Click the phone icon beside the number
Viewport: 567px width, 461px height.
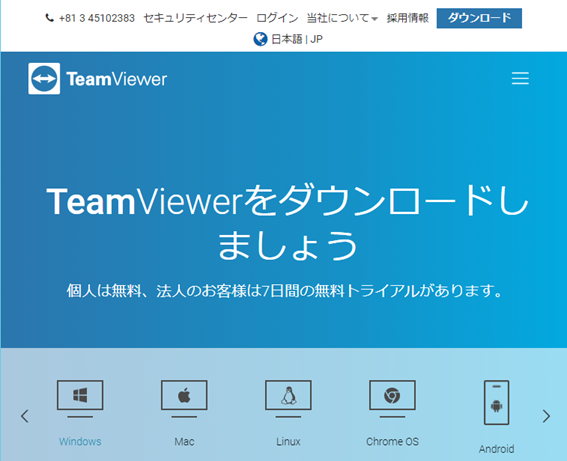[x=50, y=18]
